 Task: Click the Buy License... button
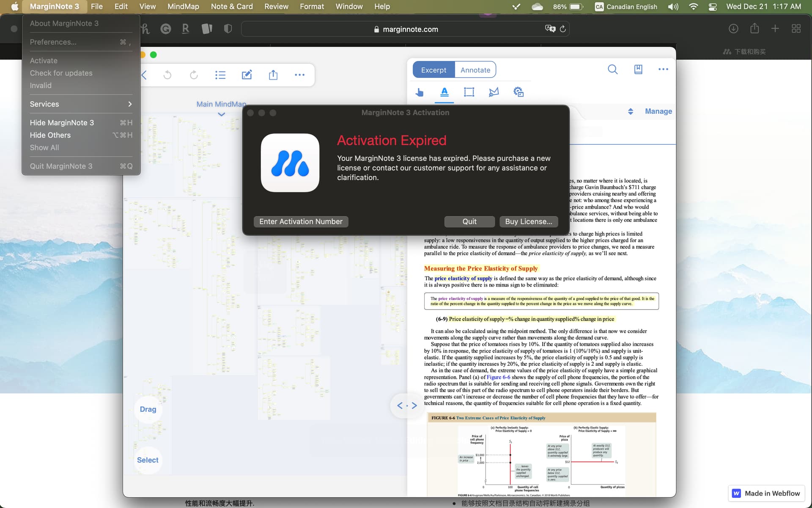[529, 222]
